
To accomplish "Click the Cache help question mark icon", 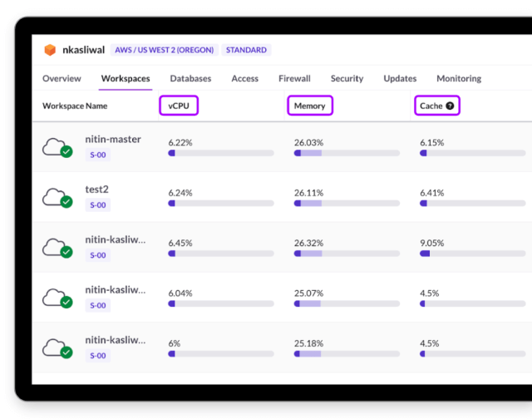I will [x=450, y=106].
